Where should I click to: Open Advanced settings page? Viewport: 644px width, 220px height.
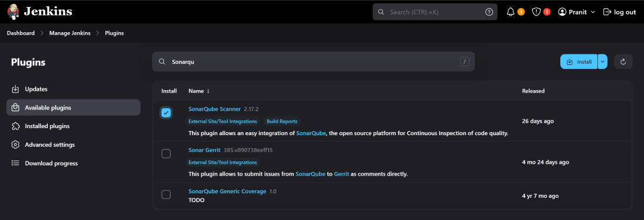73,145
